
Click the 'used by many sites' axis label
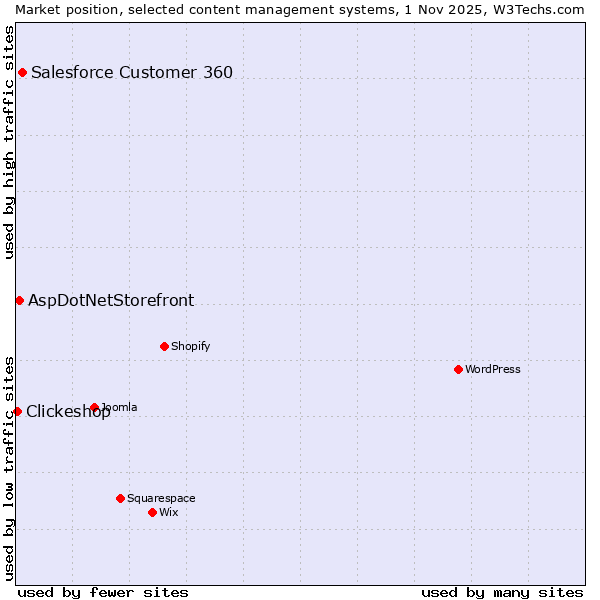[502, 592]
